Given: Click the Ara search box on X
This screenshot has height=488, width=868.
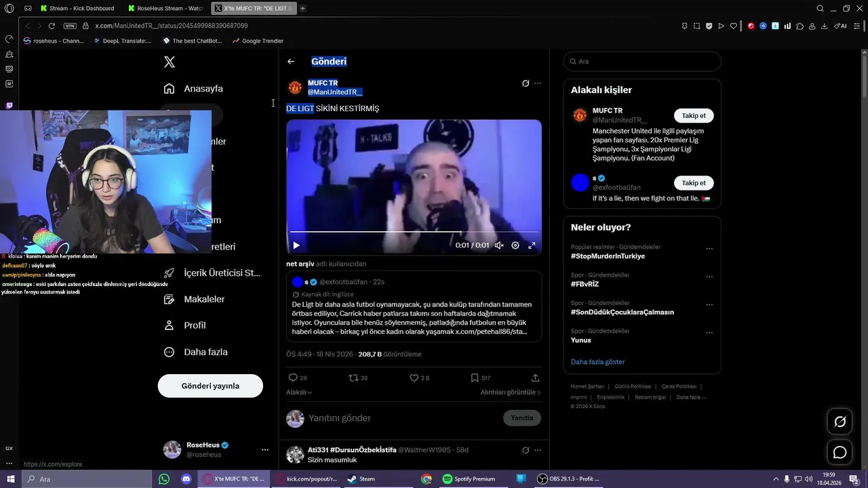Looking at the screenshot, I should click(x=642, y=62).
